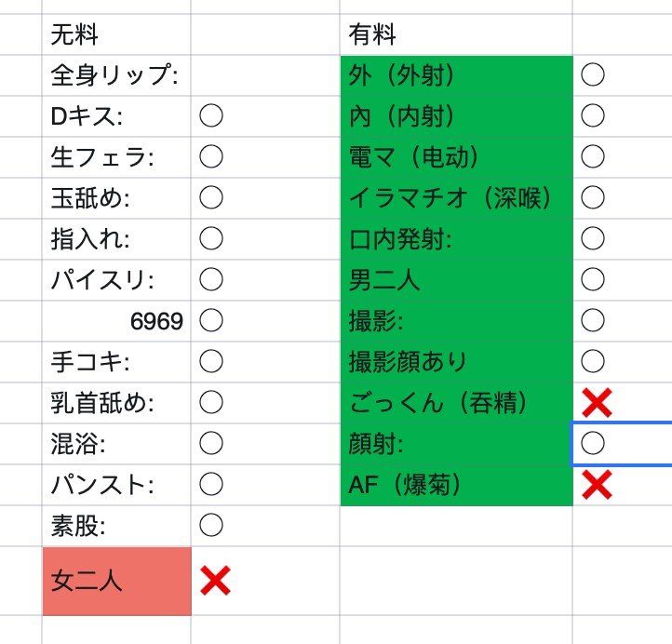Screen dimensions: 672x644
Task: Click the circle next to Dキス:
Action: pyautogui.click(x=211, y=115)
